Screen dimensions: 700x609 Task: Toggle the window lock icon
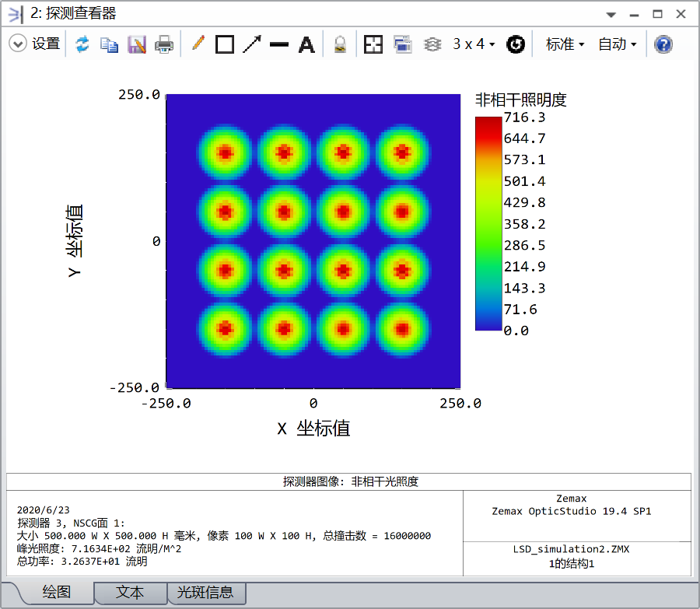click(x=340, y=44)
